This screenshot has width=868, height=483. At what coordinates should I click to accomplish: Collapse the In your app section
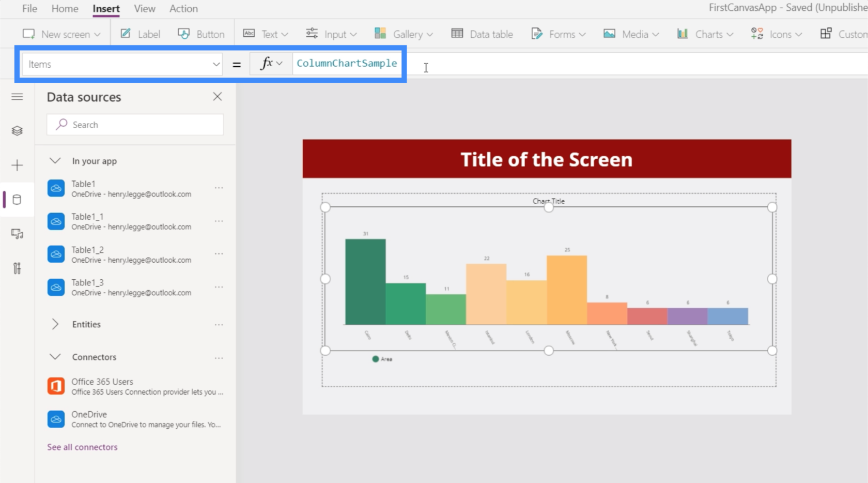[x=55, y=161]
